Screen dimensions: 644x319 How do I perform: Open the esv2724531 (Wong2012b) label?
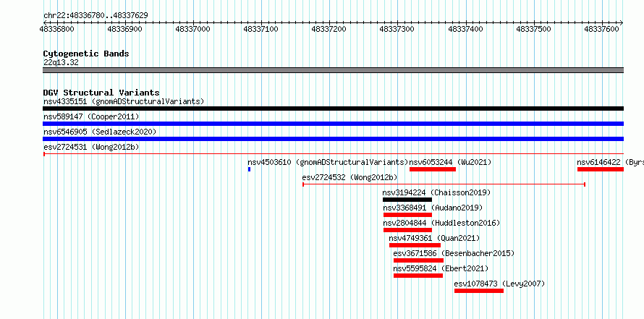[x=91, y=147]
